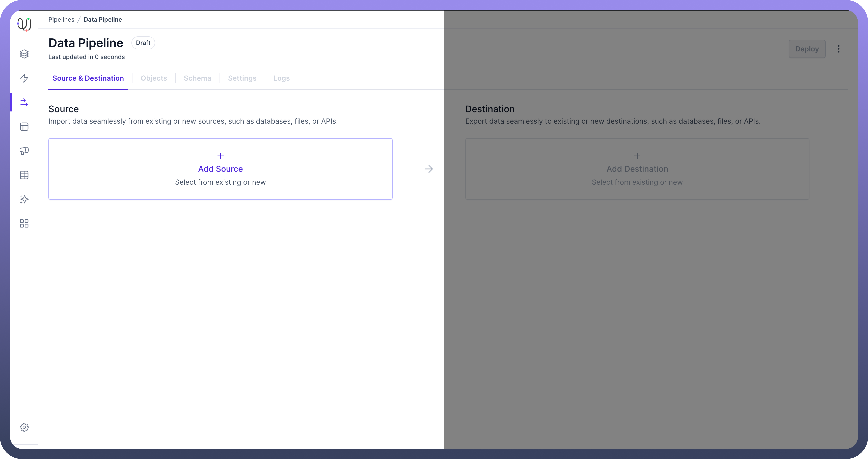Viewport: 868px width, 459px height.
Task: Open the four-squares apps sidebar icon
Action: coord(24,224)
